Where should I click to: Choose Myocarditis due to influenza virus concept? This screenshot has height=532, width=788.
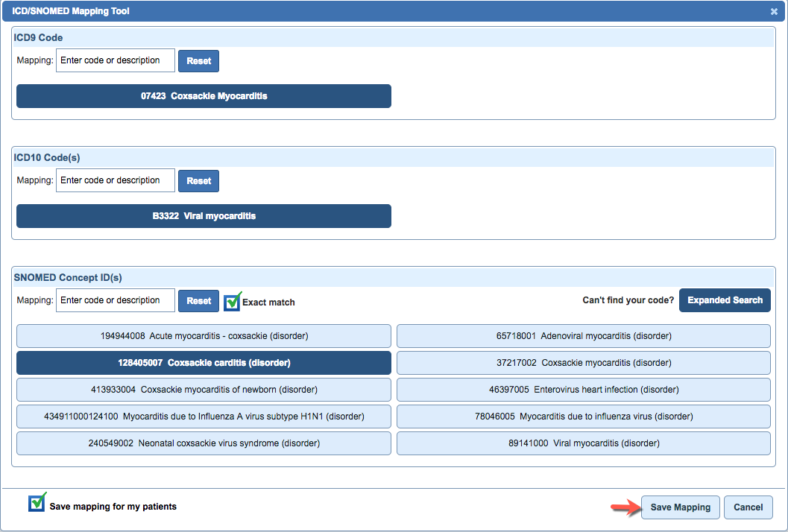tap(584, 417)
